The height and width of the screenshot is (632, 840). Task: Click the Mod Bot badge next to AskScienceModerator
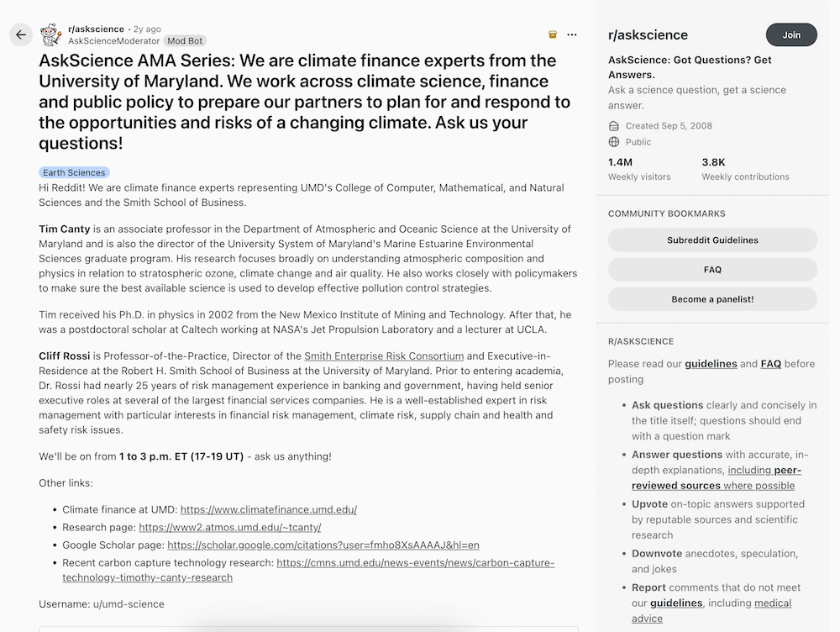click(184, 39)
